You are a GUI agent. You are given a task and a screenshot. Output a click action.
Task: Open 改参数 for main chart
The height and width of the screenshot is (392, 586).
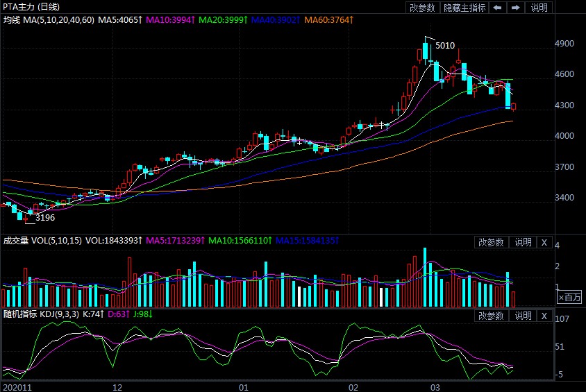(x=422, y=8)
